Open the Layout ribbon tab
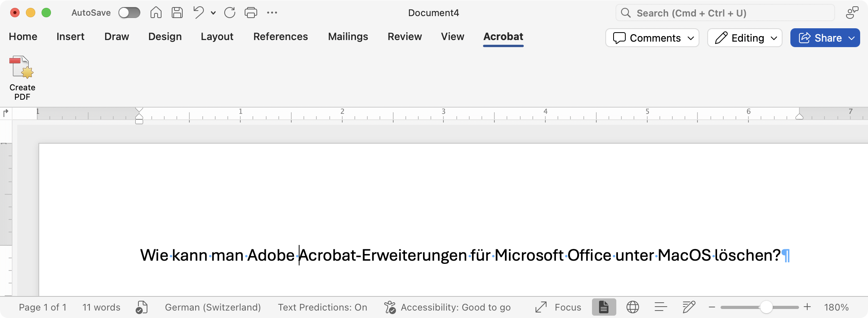 pyautogui.click(x=217, y=37)
